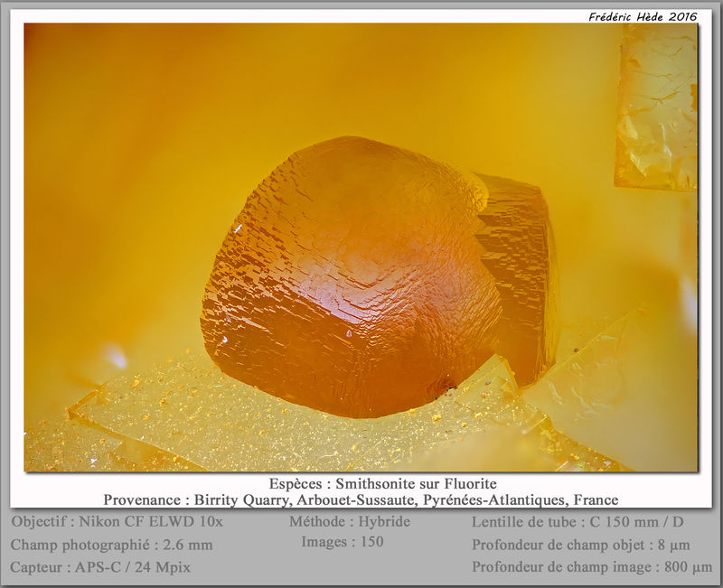Click the 'Méthode : Hybride' label
This screenshot has width=723, height=588.
click(350, 522)
